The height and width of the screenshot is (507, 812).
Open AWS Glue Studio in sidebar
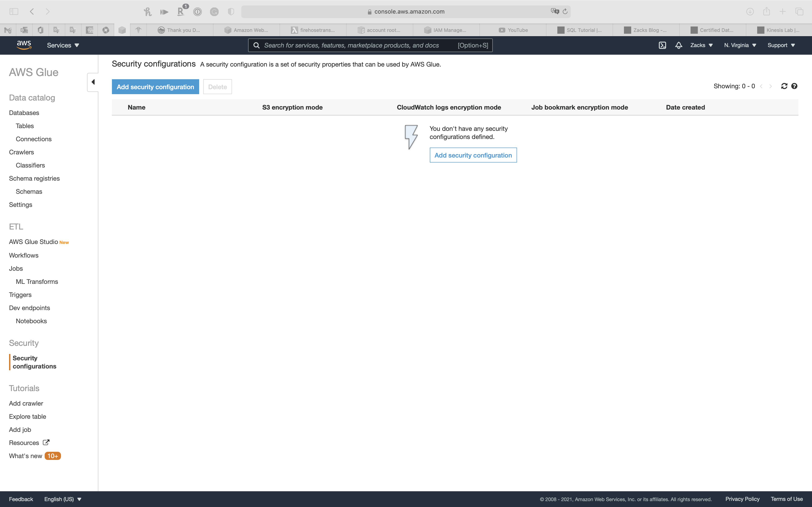point(34,242)
